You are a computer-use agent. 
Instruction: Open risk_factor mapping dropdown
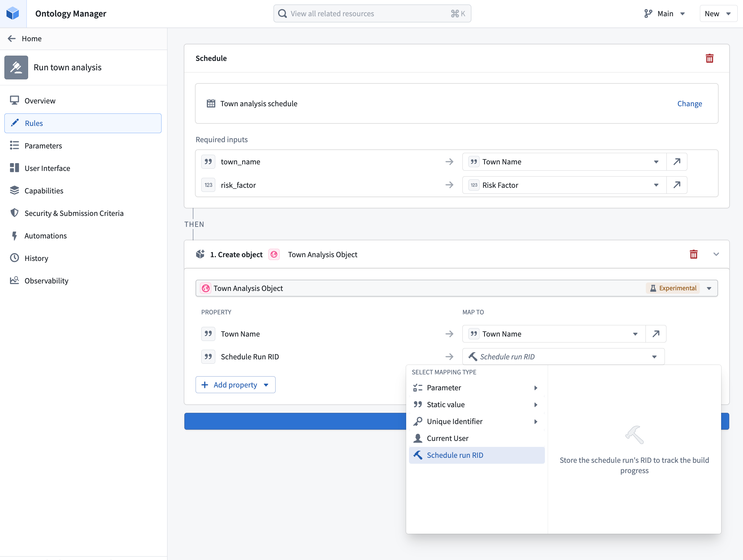tap(564, 185)
